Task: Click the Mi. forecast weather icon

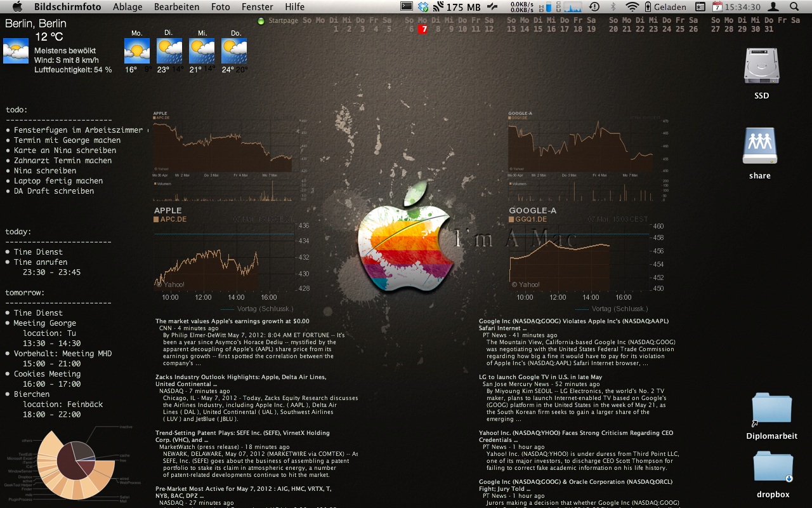Action: click(x=202, y=51)
